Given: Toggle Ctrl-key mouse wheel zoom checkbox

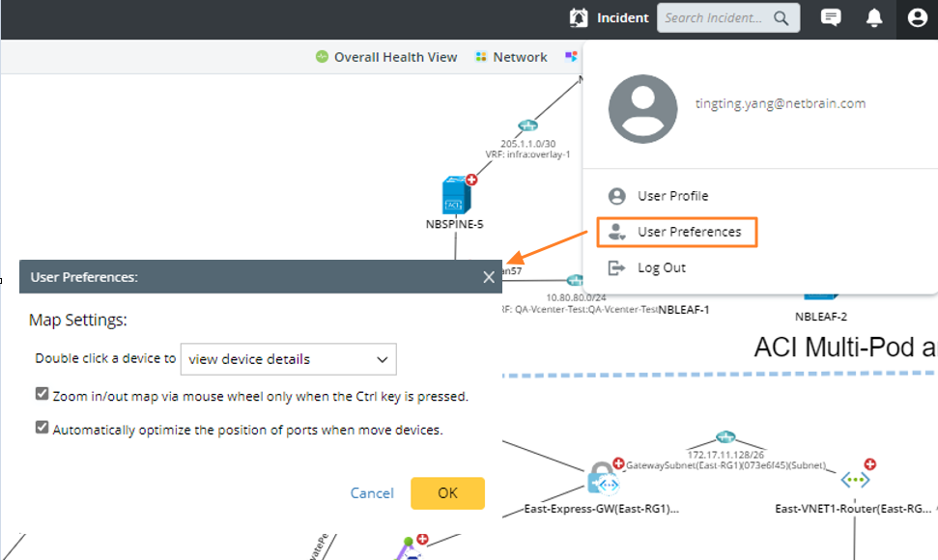Looking at the screenshot, I should coord(42,394).
